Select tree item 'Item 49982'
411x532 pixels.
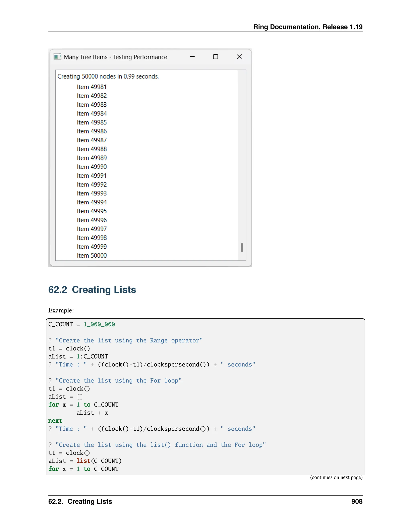coord(92,96)
